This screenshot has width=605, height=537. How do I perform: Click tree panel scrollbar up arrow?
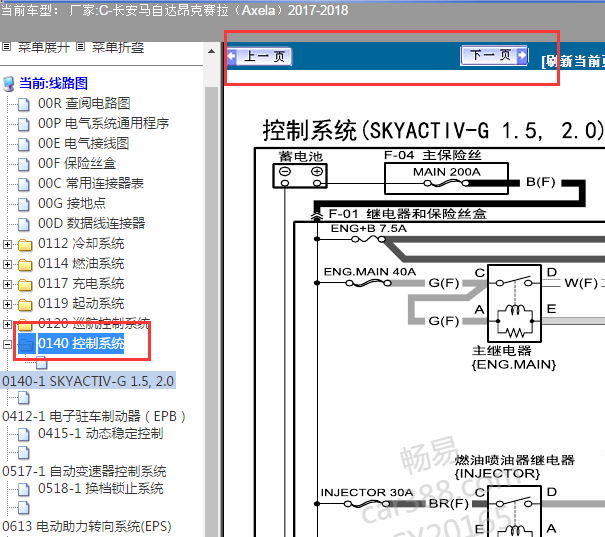(x=211, y=51)
